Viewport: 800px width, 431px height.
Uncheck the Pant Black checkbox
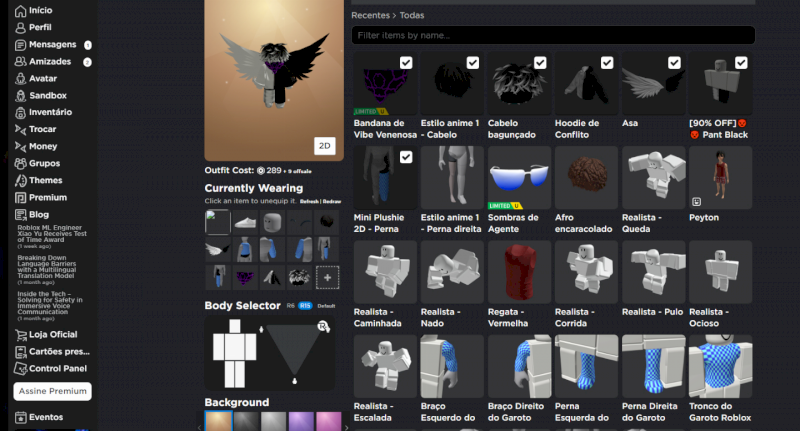click(741, 63)
